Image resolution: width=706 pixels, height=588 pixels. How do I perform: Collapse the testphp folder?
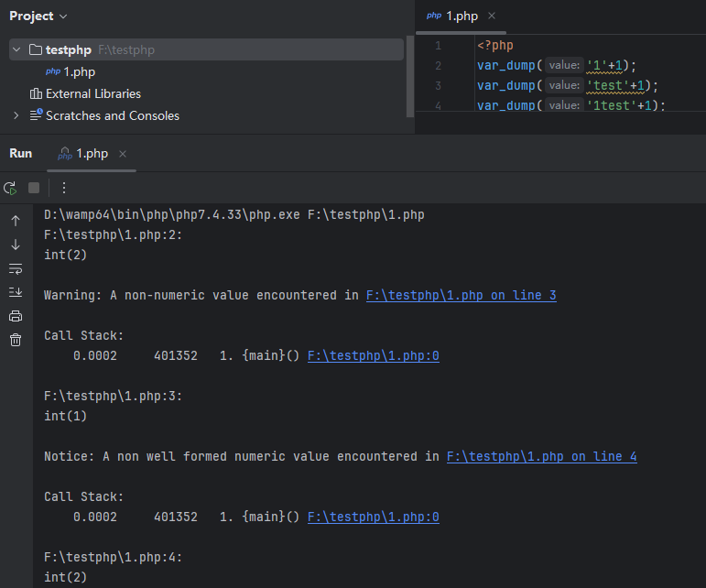click(16, 49)
